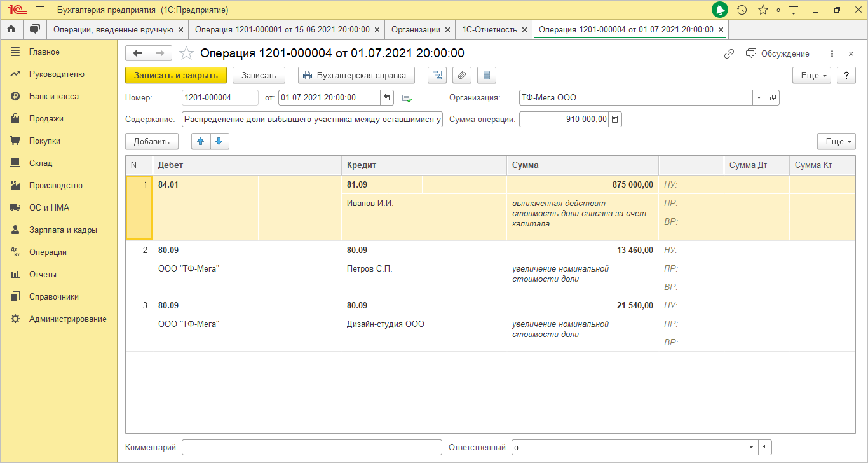This screenshot has height=463, width=868.
Task: Open the 1C main menu hamburger icon
Action: click(x=40, y=10)
